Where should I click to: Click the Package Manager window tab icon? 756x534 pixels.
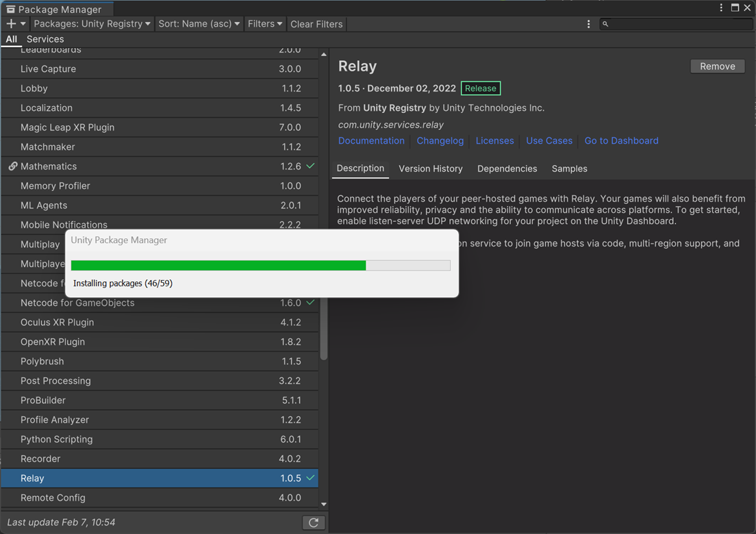pyautogui.click(x=10, y=10)
